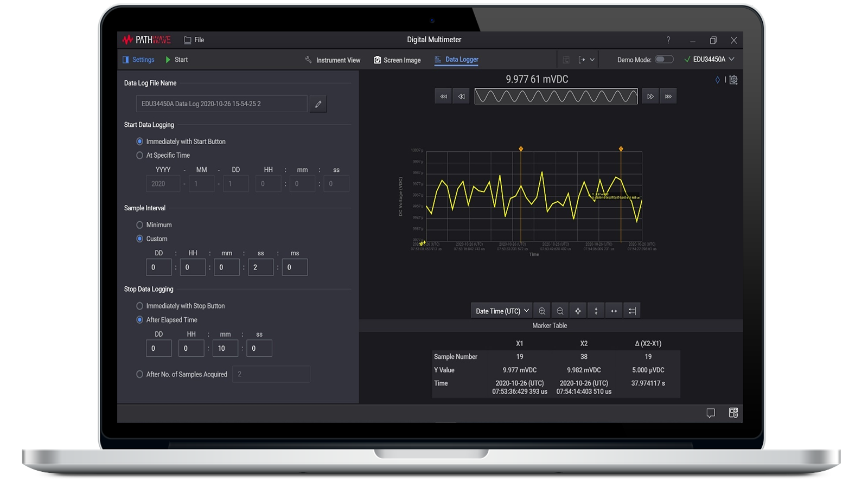
Task: Click the horizontal autoscale icon above Marker Table
Action: [614, 310]
